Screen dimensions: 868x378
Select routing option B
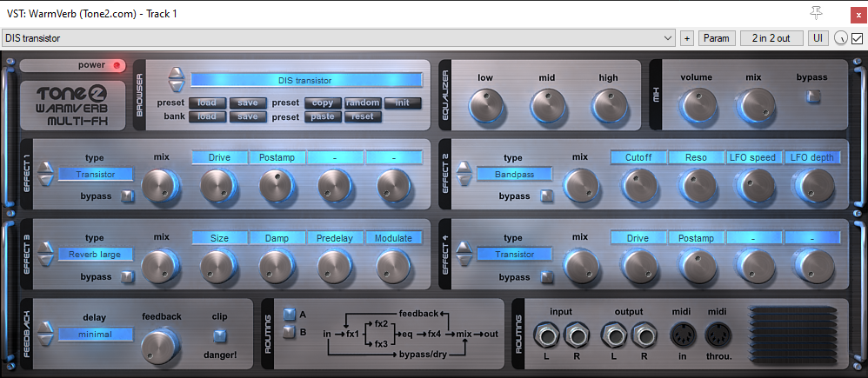point(290,332)
